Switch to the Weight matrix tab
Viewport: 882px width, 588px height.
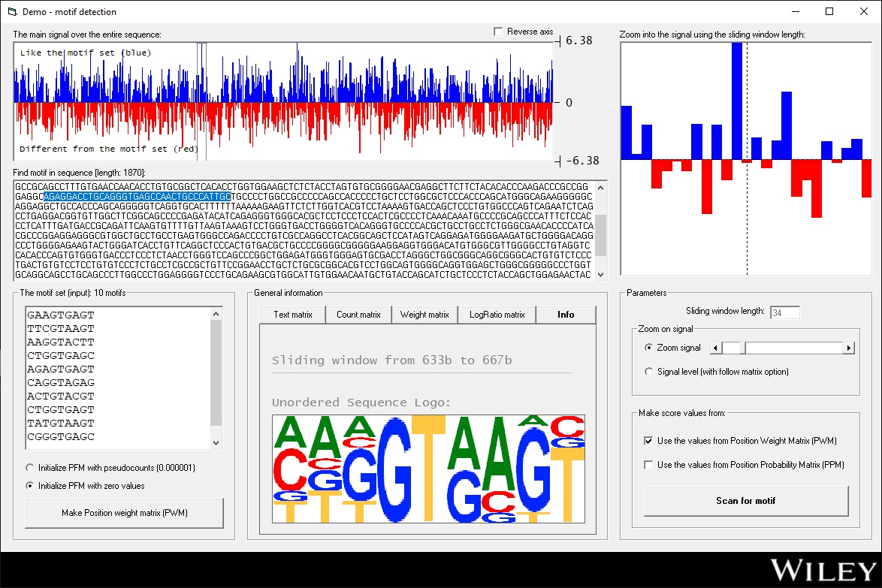pos(424,314)
